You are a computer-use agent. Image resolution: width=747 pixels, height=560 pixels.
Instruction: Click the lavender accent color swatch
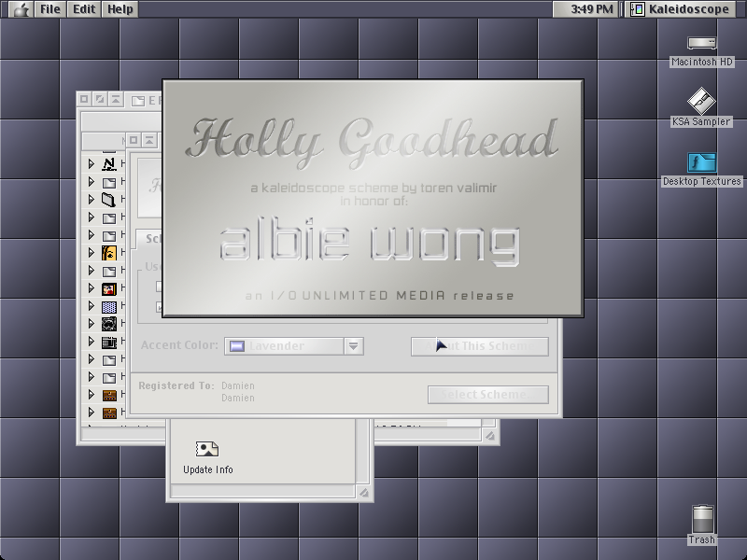click(237, 346)
